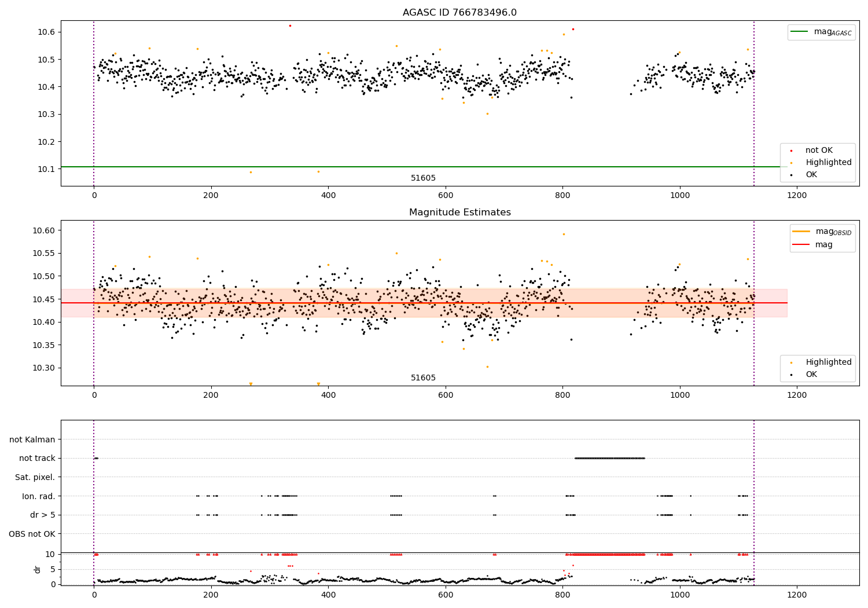Click the 'Sat. pixel.' row label
The width and height of the screenshot is (868, 608).
[x=35, y=478]
